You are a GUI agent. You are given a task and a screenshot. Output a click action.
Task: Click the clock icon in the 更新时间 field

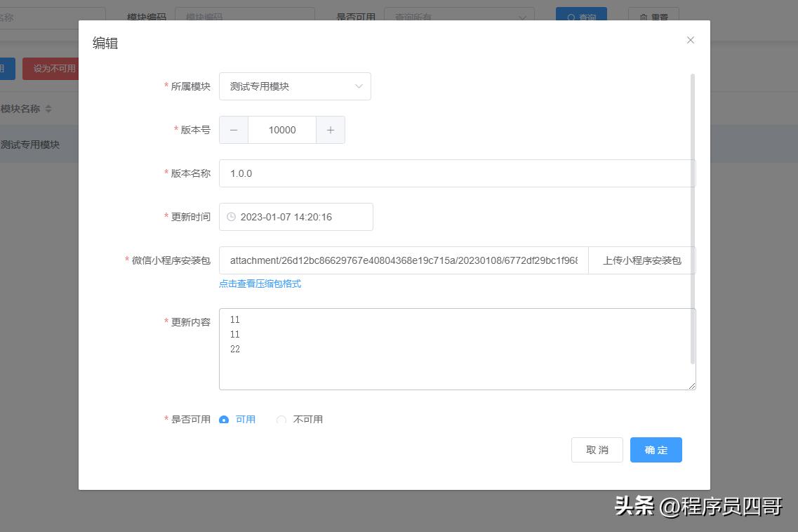coord(232,217)
